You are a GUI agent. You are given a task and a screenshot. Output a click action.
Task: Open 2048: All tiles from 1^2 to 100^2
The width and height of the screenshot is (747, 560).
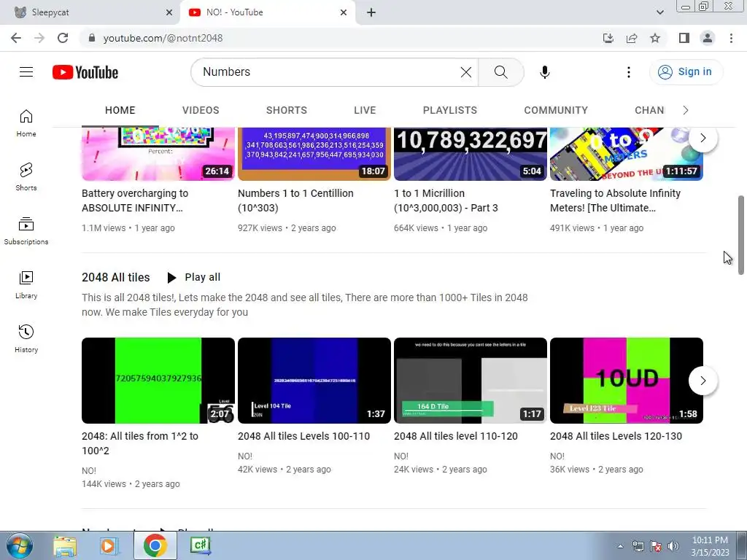(139, 443)
